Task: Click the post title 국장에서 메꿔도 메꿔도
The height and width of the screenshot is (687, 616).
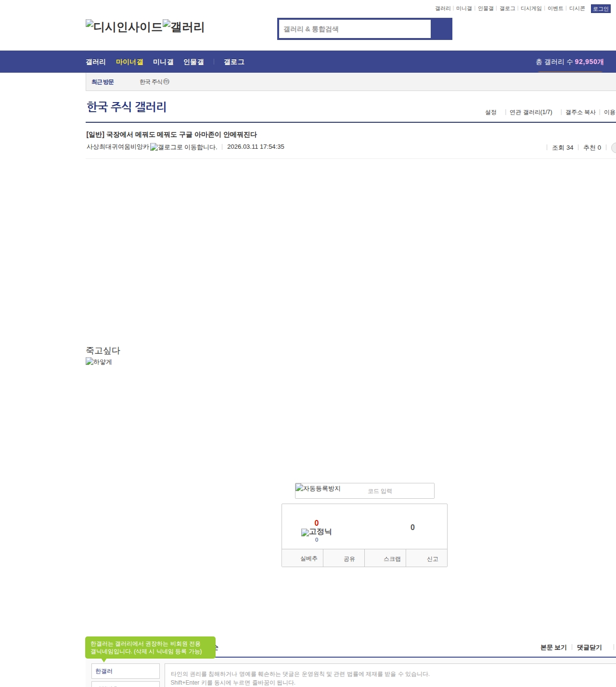Action: point(171,135)
